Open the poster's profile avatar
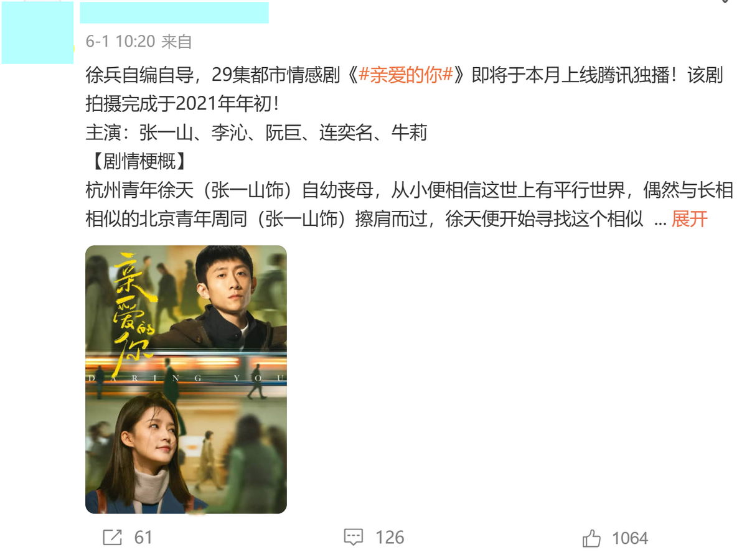Screen dimensions: 747x560 pyautogui.click(x=37, y=32)
